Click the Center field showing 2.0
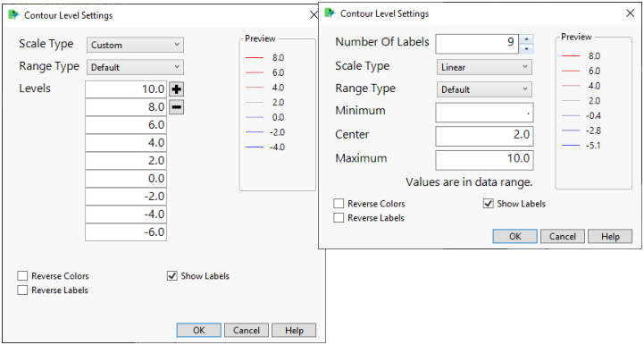Viewport: 644px width, 345px height. click(x=485, y=136)
